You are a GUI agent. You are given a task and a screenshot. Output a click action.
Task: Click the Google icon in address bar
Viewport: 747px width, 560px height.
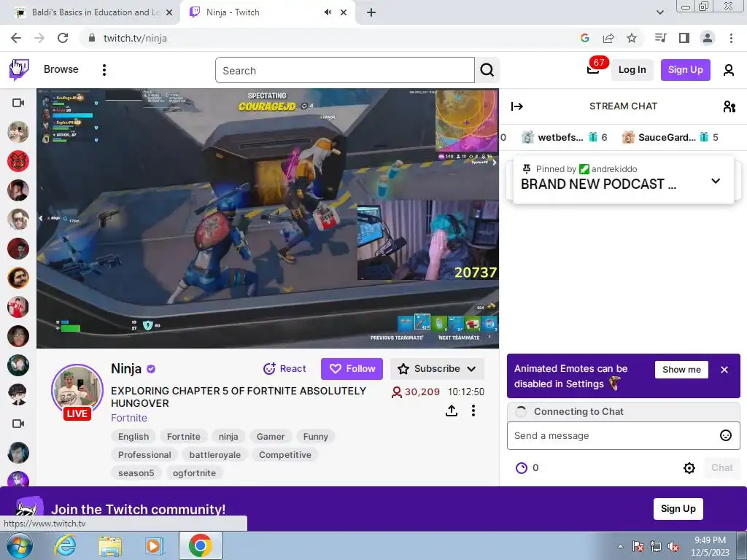pos(585,38)
